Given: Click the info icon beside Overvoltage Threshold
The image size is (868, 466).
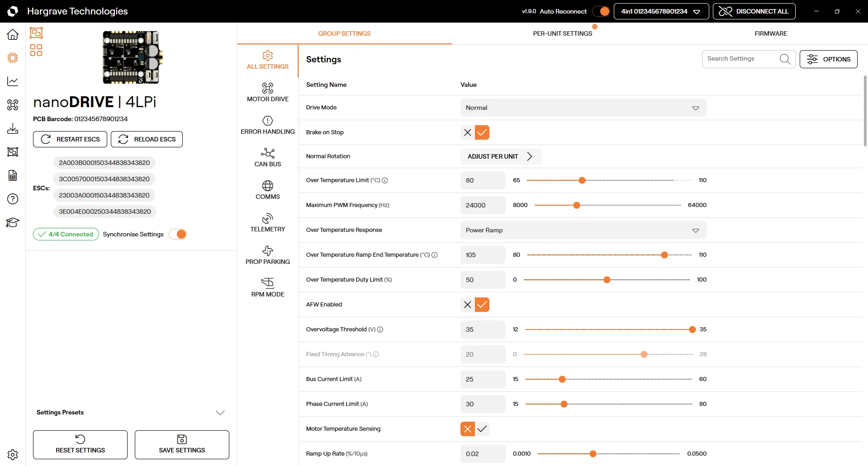Looking at the screenshot, I should coord(380,329).
